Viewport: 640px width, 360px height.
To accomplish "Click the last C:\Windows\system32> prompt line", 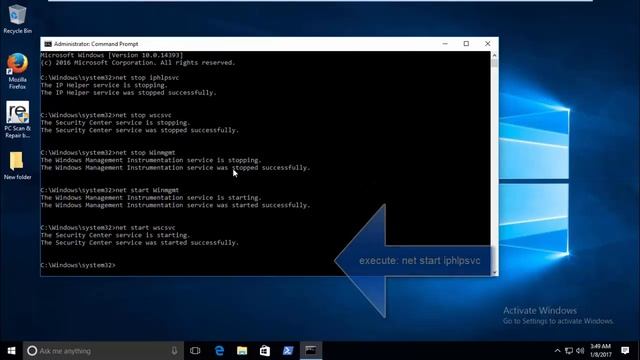I will click(78, 265).
